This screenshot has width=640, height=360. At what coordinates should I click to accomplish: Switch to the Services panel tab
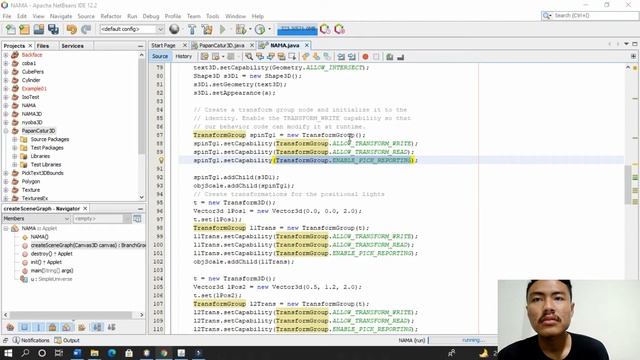click(x=72, y=46)
